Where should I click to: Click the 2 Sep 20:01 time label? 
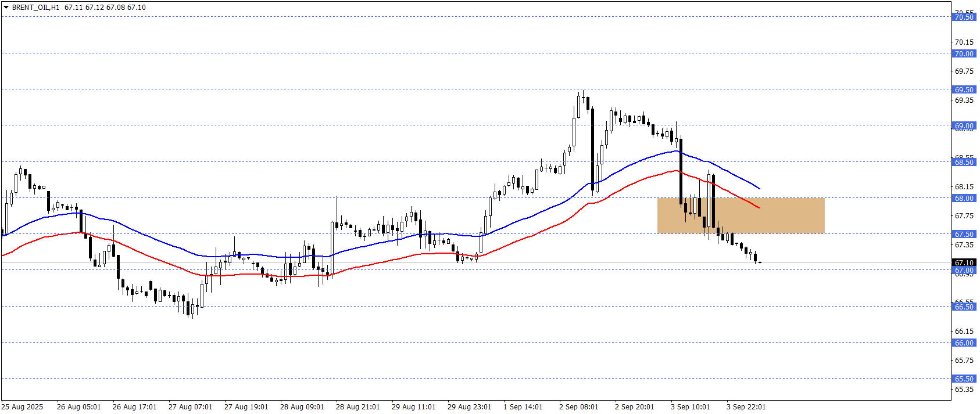pyautogui.click(x=635, y=407)
